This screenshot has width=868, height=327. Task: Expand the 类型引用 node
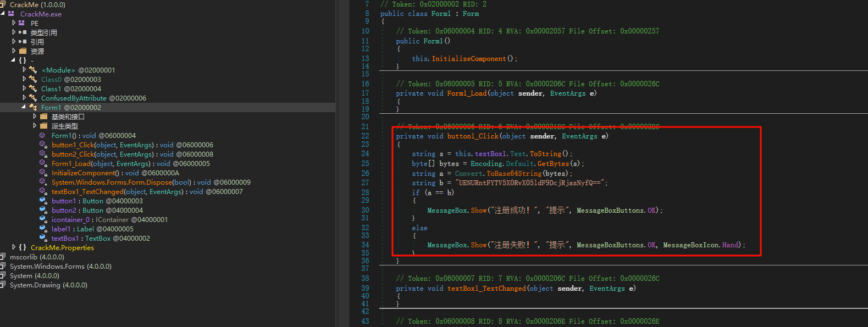(x=14, y=32)
